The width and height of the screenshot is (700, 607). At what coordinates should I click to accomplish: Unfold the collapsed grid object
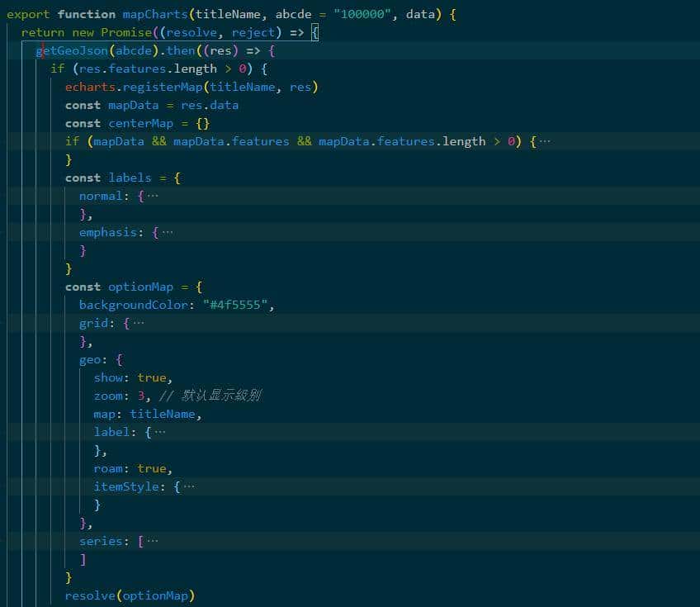[138, 323]
